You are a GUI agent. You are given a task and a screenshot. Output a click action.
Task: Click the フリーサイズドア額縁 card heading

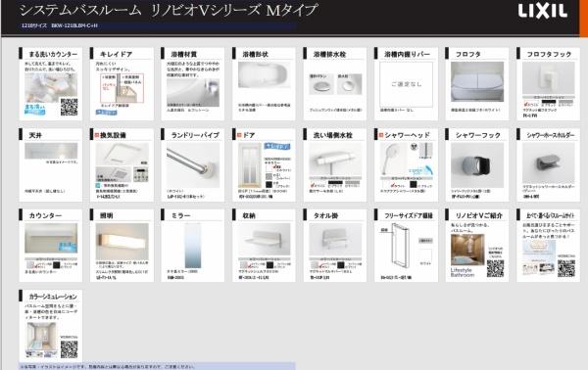coord(409,215)
